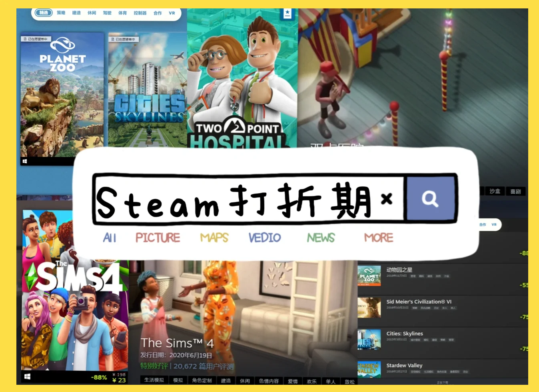Open the MORE search tab
Viewport: 539px width, 392px height.
pyautogui.click(x=379, y=238)
